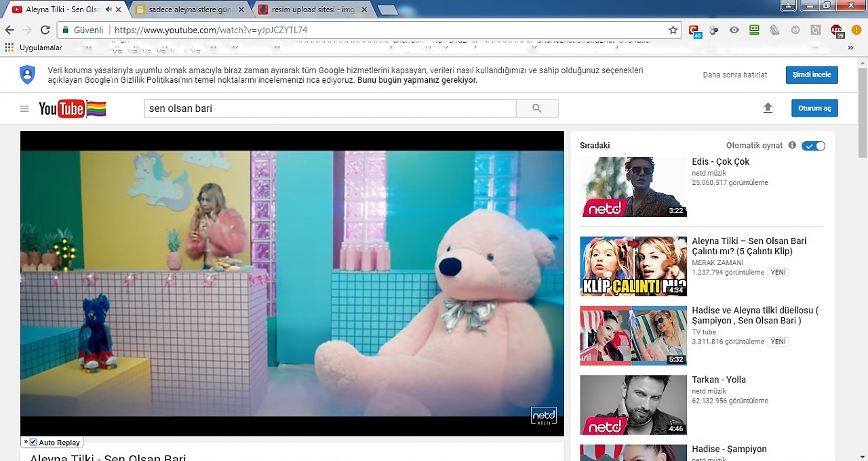Click the MERAK ZAMANI channel name
The image size is (868, 461).
[717, 262]
